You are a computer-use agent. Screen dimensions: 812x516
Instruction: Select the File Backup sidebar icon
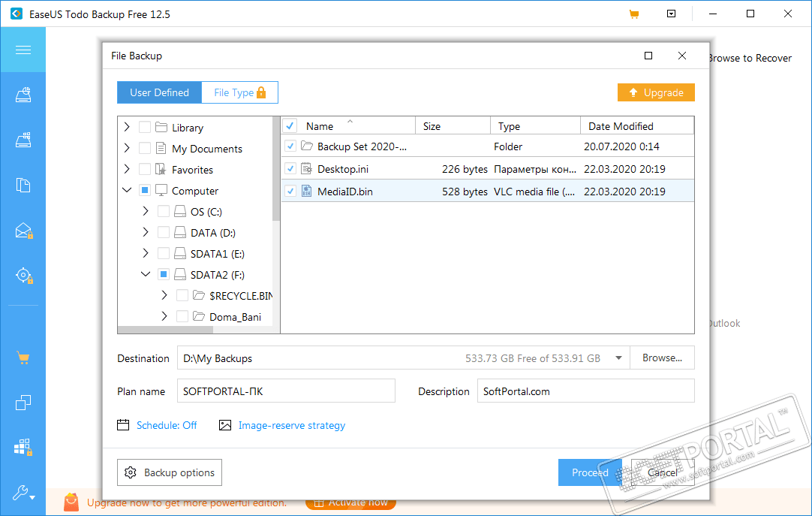tap(23, 185)
